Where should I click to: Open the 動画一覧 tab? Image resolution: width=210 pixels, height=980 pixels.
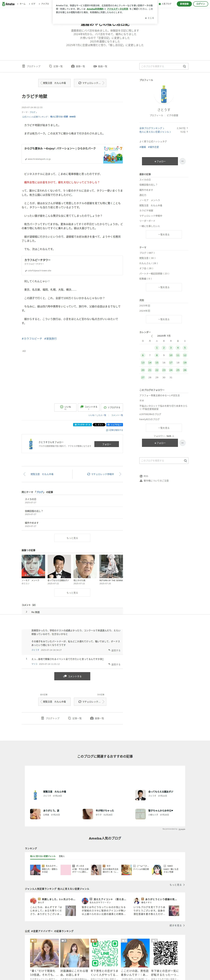coord(100,66)
